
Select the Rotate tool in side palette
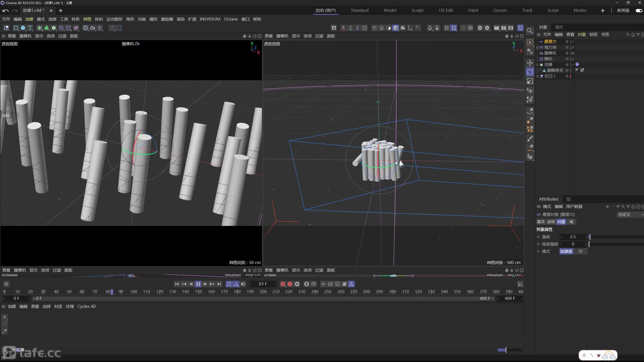coord(530,72)
